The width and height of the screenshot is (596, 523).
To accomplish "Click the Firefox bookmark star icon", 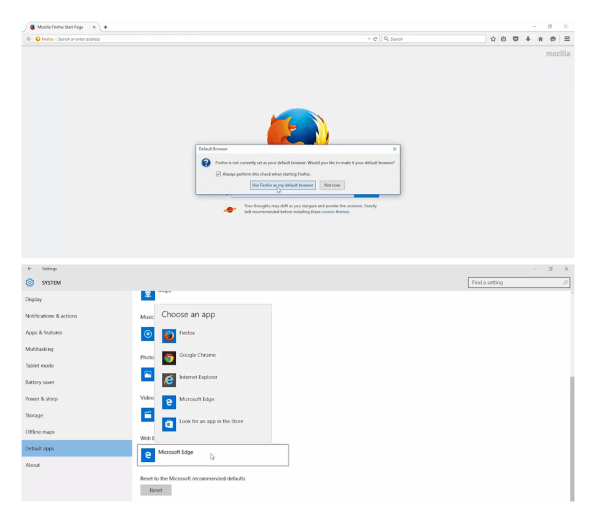I will pos(493,39).
